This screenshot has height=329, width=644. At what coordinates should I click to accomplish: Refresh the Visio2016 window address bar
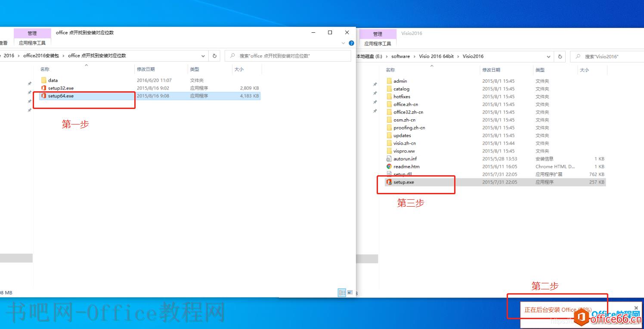[560, 56]
